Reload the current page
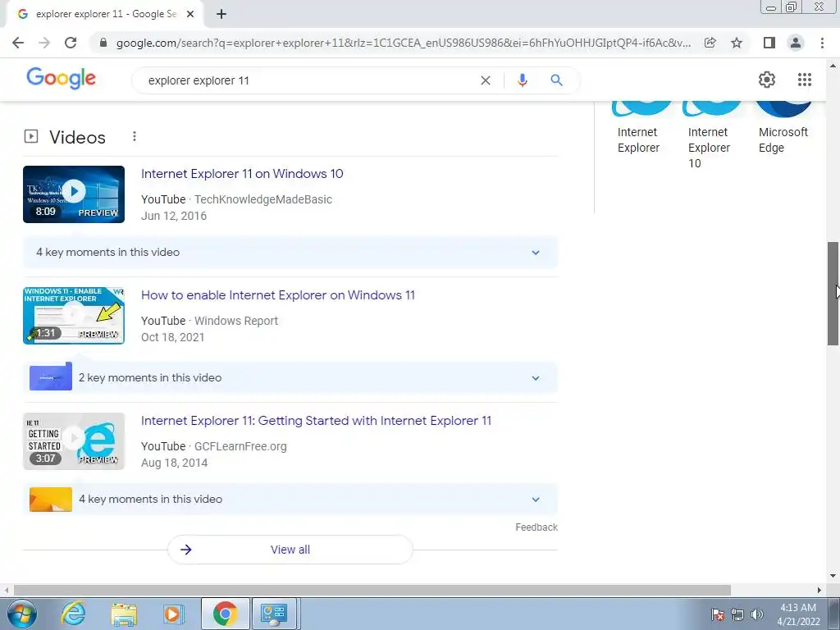The width and height of the screenshot is (840, 630). [x=71, y=43]
